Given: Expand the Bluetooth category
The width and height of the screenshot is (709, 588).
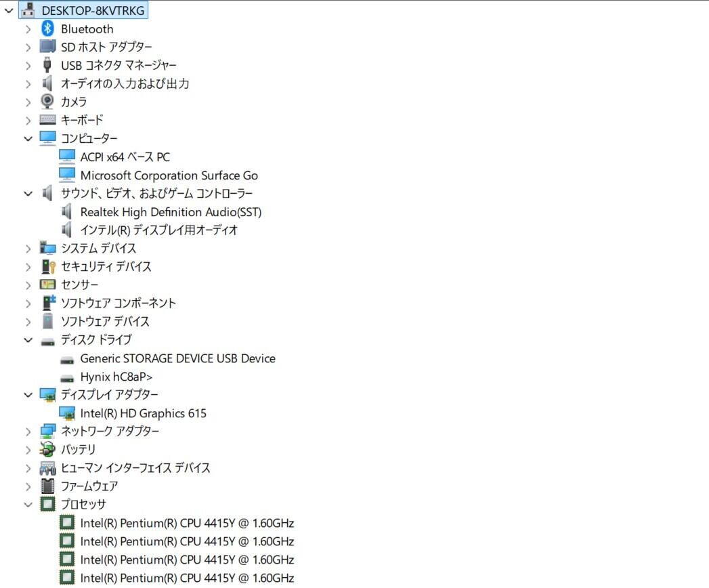Looking at the screenshot, I should click(28, 29).
